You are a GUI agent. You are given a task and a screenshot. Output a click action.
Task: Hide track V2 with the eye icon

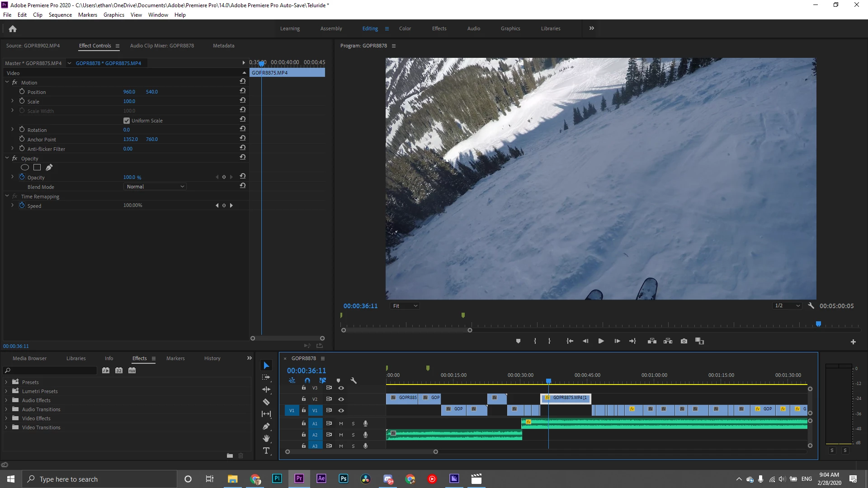341,399
